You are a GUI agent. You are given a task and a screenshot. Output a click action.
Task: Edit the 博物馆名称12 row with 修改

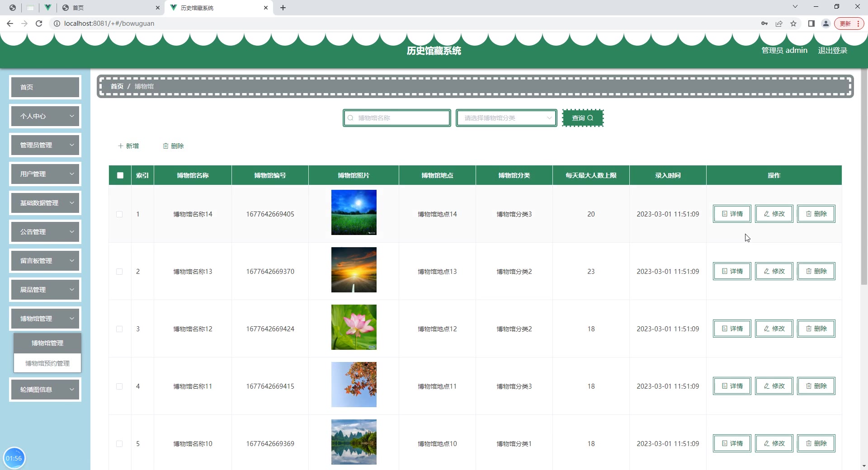click(x=774, y=329)
